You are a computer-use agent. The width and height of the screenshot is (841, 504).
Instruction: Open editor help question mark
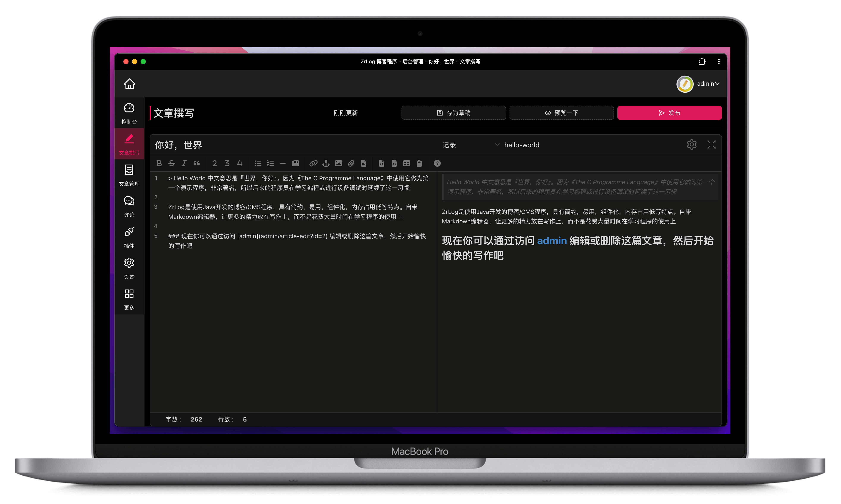click(437, 163)
